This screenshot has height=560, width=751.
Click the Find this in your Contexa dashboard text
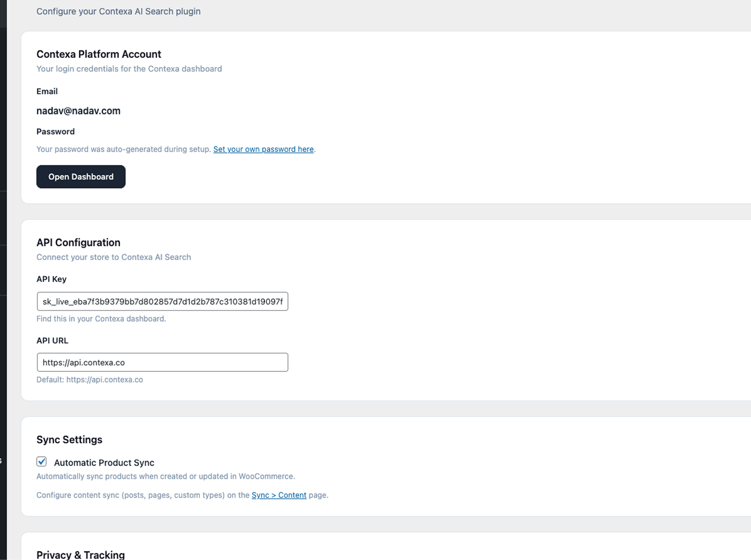tap(101, 318)
